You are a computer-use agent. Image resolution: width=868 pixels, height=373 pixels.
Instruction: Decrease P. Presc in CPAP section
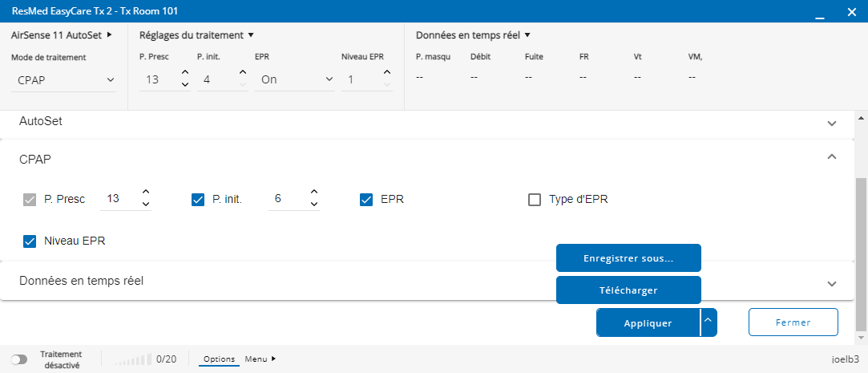[x=146, y=204]
